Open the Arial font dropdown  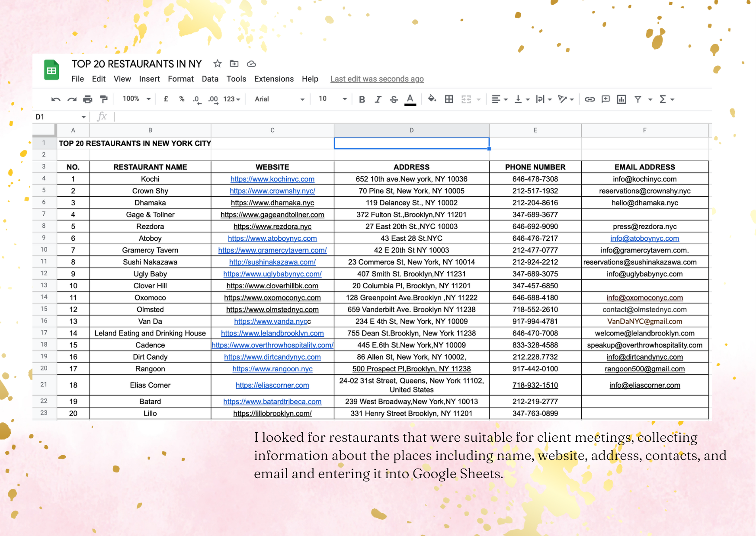point(279,99)
